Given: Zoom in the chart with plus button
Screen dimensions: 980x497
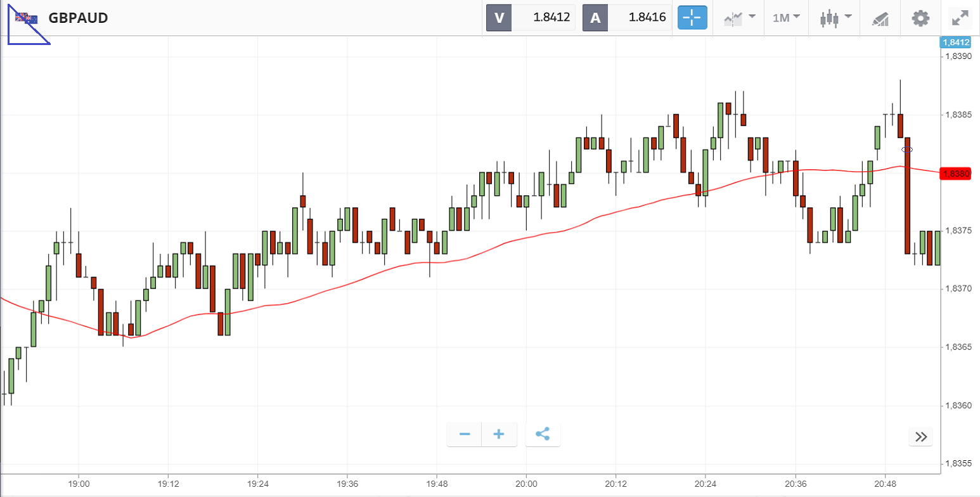Looking at the screenshot, I should click(499, 434).
